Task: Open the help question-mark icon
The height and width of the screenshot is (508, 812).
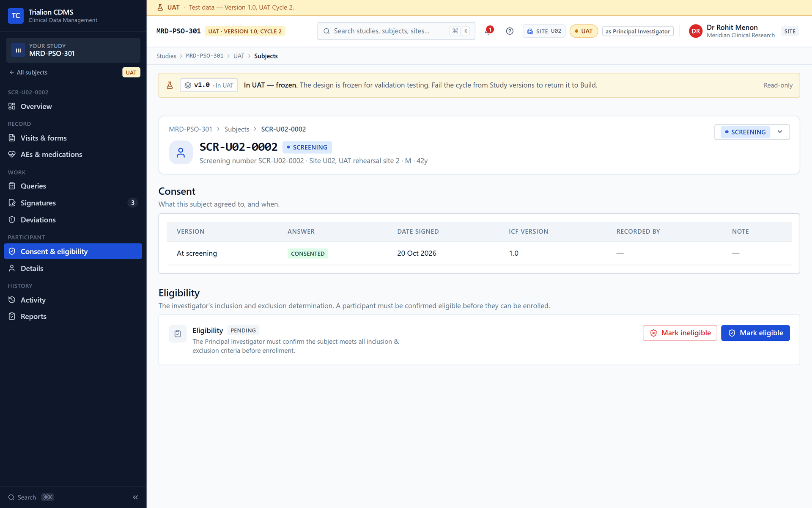Action: [510, 31]
